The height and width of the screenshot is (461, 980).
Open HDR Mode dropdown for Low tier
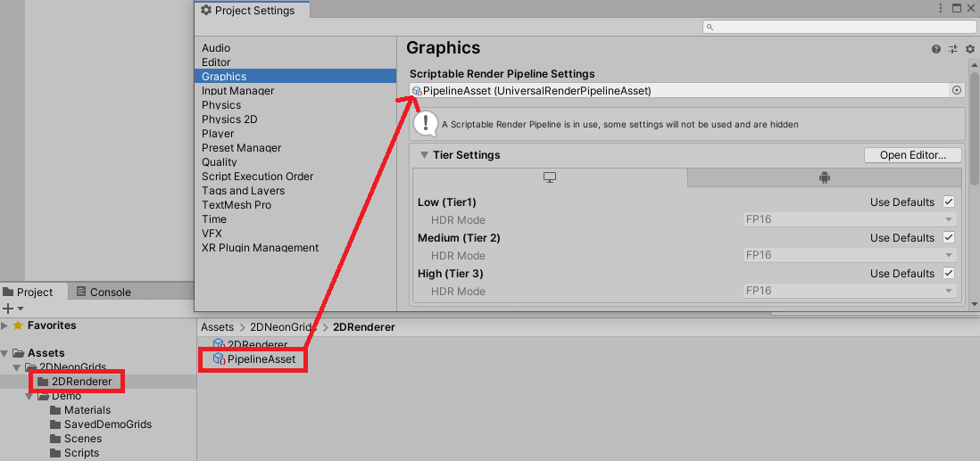click(x=849, y=219)
